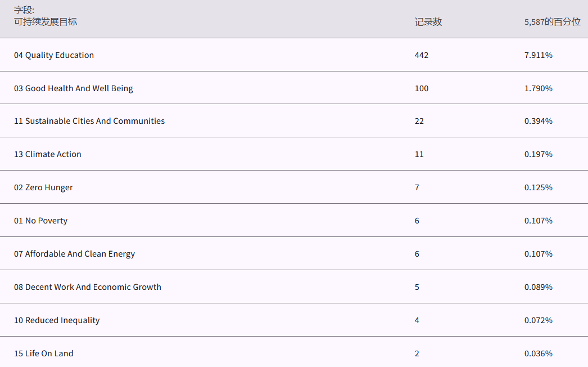Click the 5,587的百分位 column header
The height and width of the screenshot is (367, 588).
pyautogui.click(x=552, y=22)
